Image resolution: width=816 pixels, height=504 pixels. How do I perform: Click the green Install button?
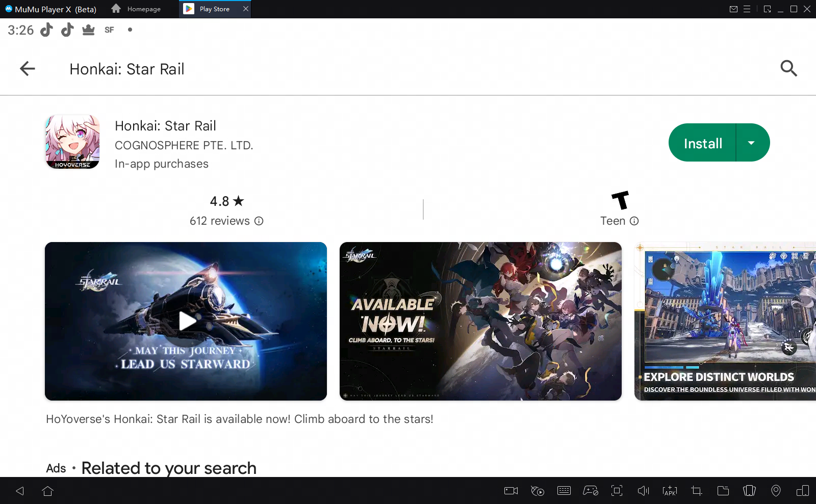point(702,143)
